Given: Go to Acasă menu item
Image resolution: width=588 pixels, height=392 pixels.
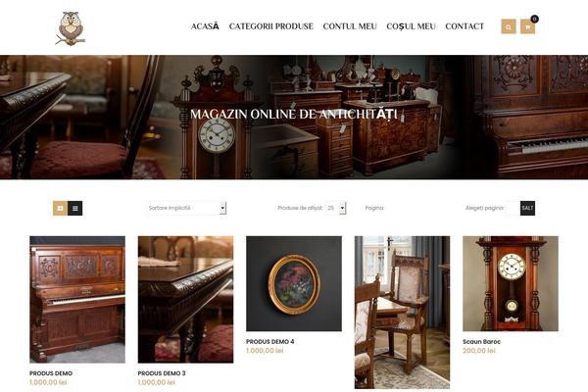Looking at the screenshot, I should click(x=205, y=26).
